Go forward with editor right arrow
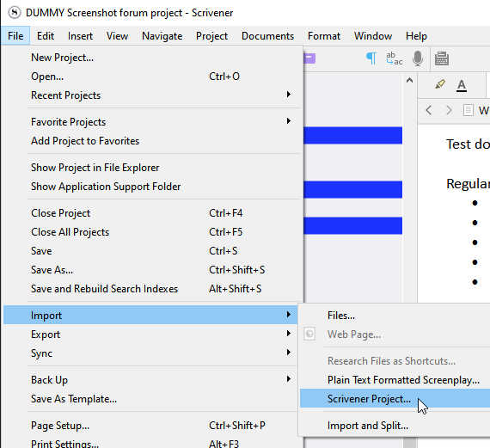 pos(449,110)
